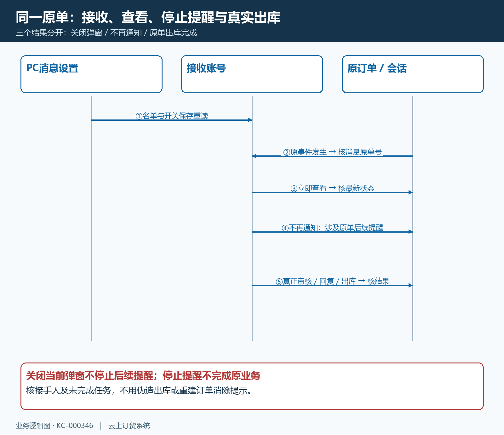
Task: Click the diagram title 同一原单：接收、查看、停止提醒与真实出库
Action: pyautogui.click(x=148, y=17)
